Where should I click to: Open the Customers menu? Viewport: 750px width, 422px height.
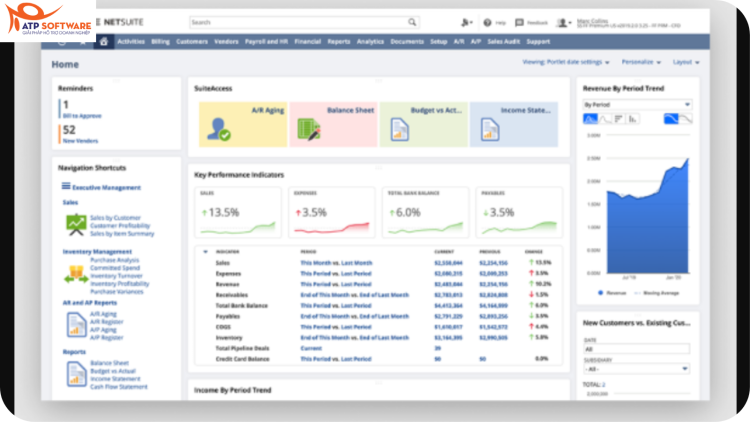point(192,42)
